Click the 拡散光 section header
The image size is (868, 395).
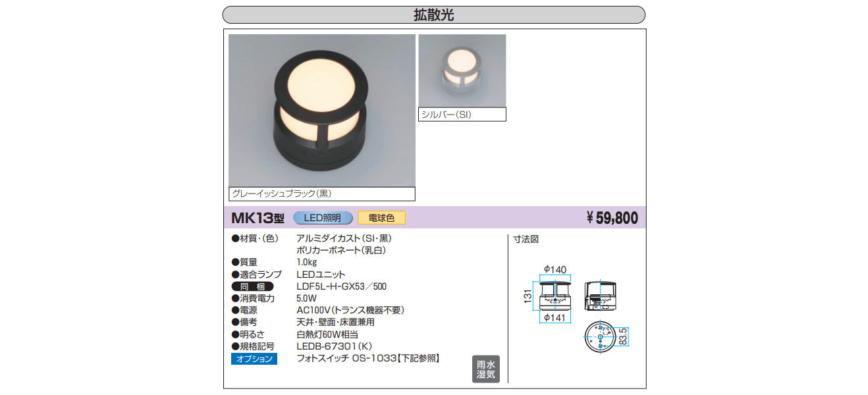pos(434,15)
